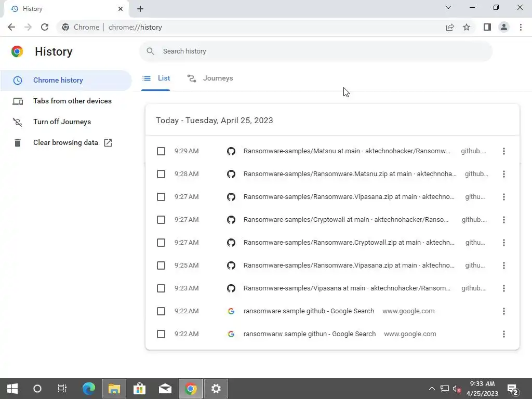Check the 9:23 AM Vipasana at main checkbox
This screenshot has height=399, width=532.
click(161, 288)
